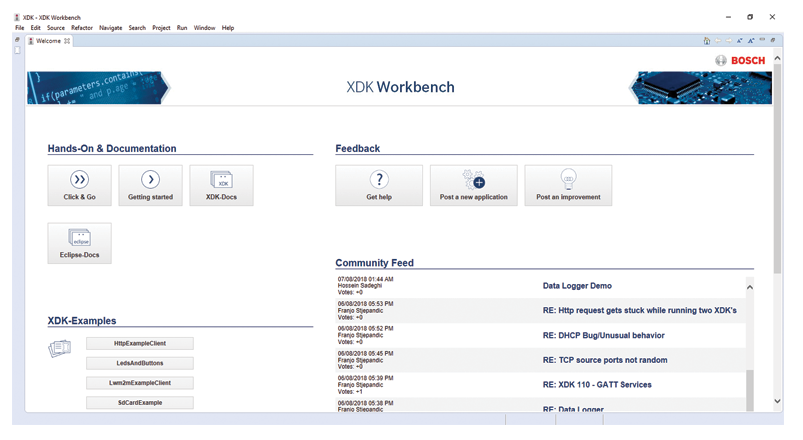Viewport: 803px width, 440px height.
Task: Open the Project menu
Action: click(x=161, y=28)
